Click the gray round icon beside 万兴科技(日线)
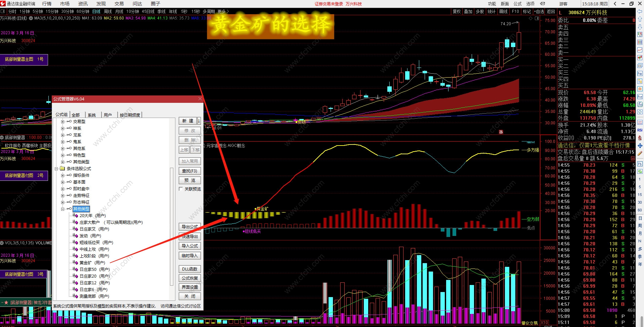Screen dimensions: 644x327 (31, 18)
